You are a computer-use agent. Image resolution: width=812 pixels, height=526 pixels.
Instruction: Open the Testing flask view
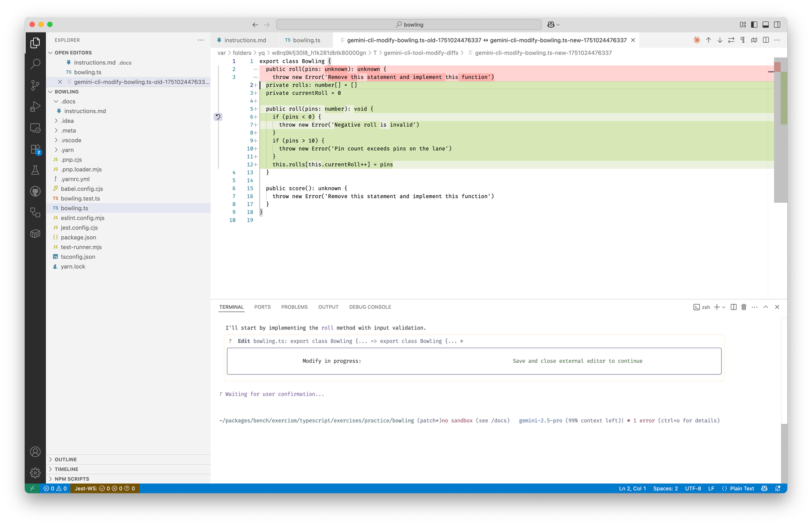click(x=35, y=170)
